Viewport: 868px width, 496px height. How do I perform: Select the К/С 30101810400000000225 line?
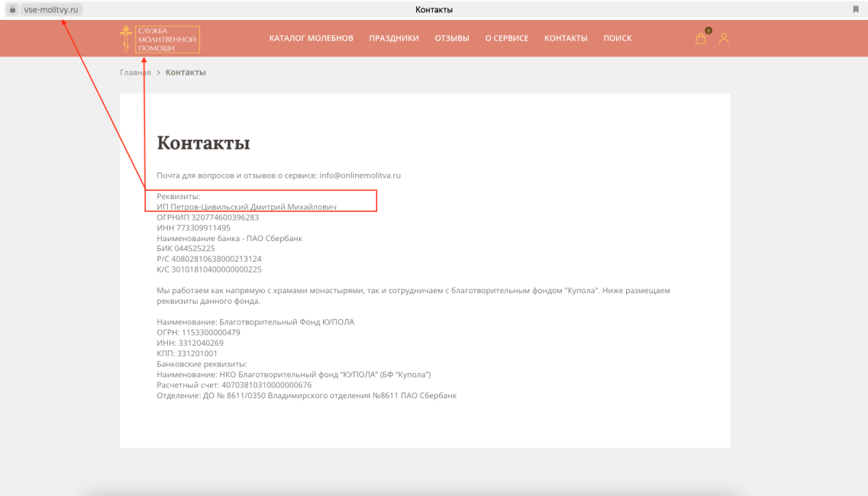pyautogui.click(x=208, y=269)
